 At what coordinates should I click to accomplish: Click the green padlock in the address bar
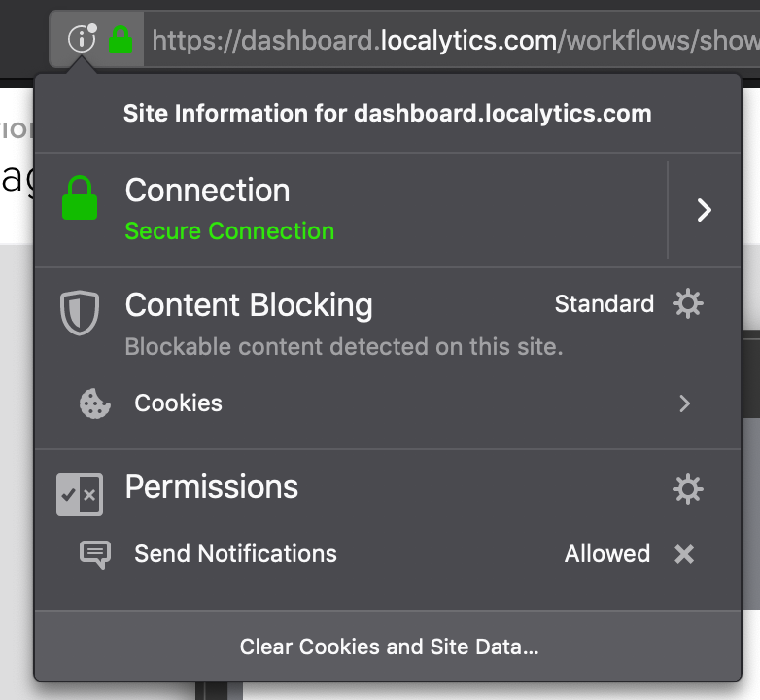[121, 40]
